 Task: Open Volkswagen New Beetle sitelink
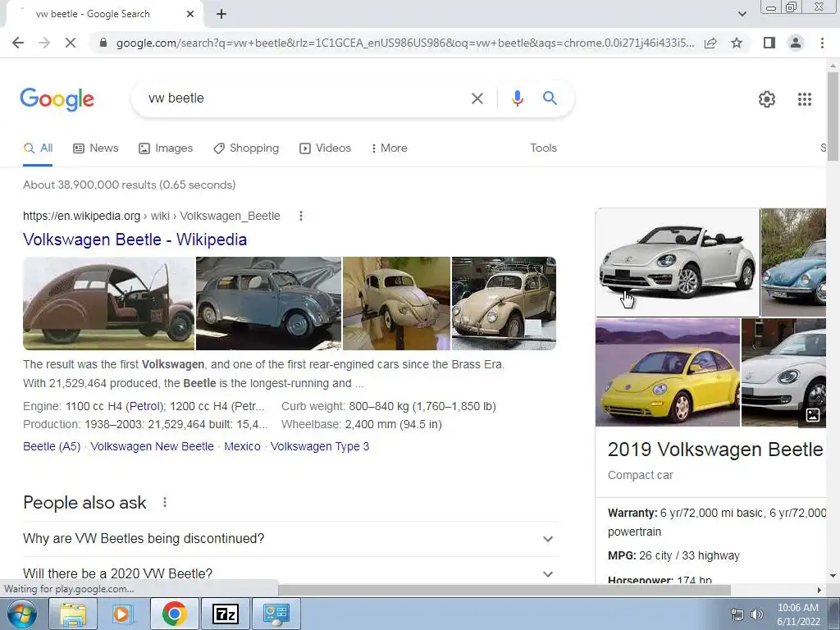tap(152, 447)
